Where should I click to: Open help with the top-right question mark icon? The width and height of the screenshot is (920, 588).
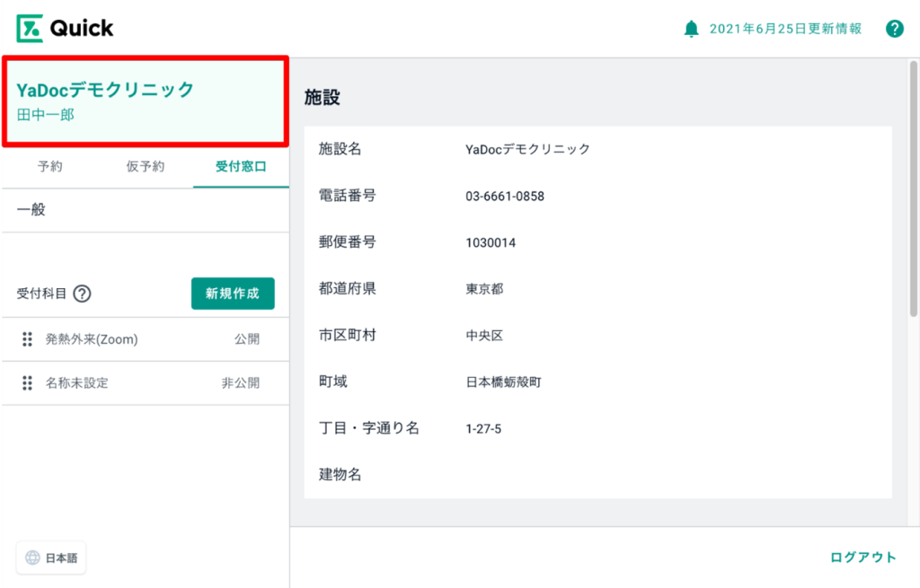point(894,29)
